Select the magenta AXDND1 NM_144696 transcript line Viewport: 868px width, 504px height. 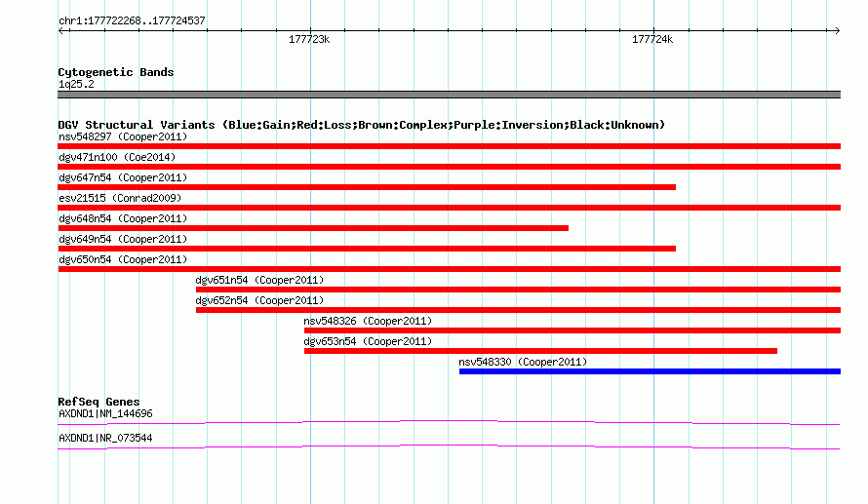(449, 423)
